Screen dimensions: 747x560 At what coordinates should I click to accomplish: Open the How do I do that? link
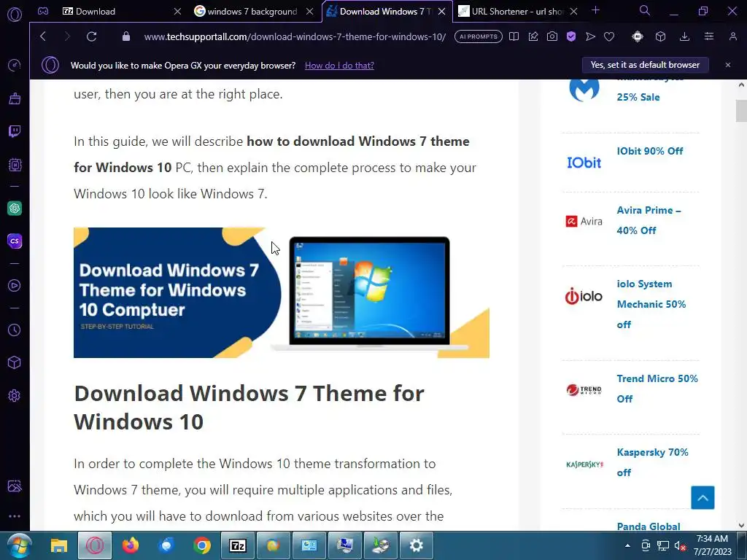point(339,66)
